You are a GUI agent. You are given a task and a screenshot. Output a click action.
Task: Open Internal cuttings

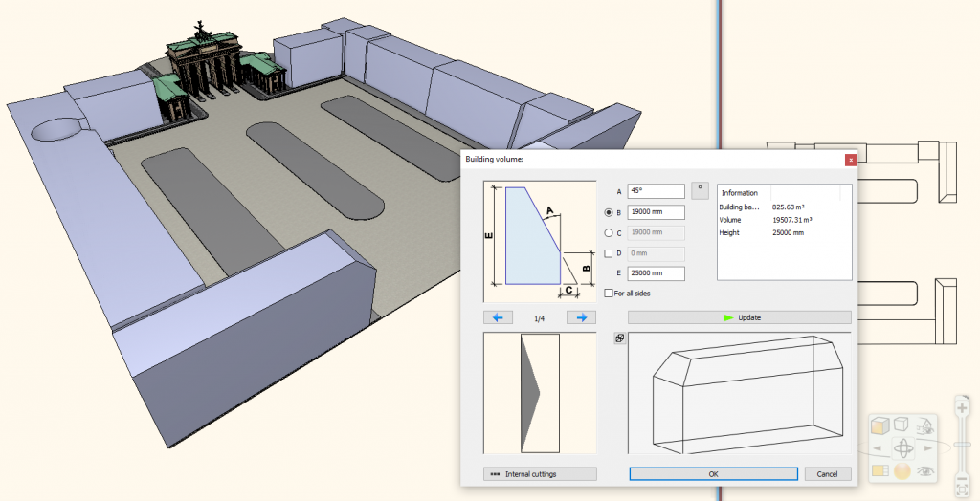coord(540,474)
